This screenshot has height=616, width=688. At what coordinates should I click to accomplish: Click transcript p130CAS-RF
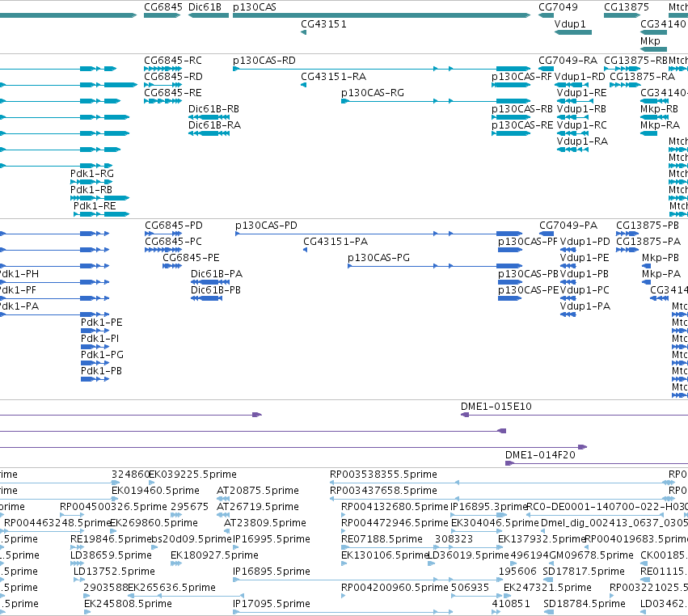[511, 85]
